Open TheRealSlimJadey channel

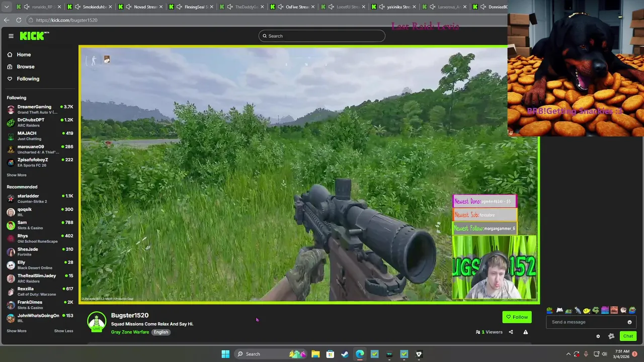coord(40,278)
